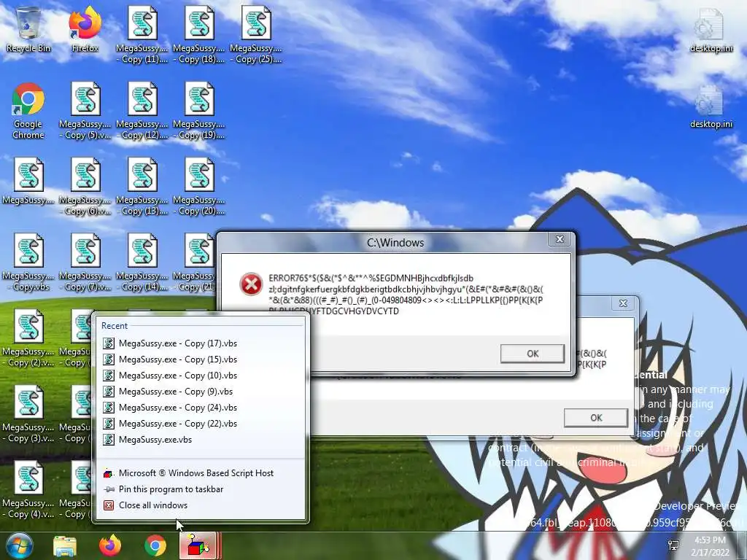Screen dimensions: 747x560
Task: Select MegaSussy Copy (11) desktop file
Action: 142,35
